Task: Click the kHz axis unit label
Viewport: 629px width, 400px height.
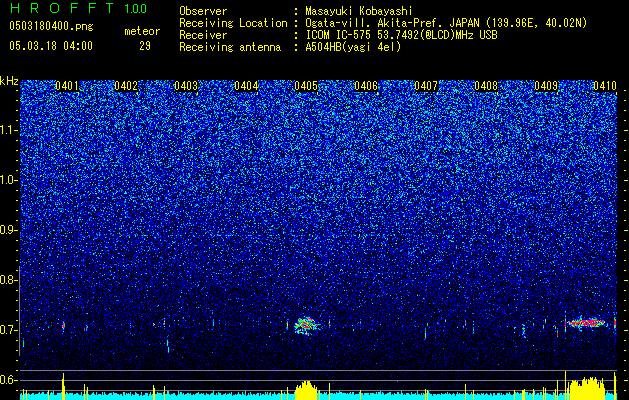Action: 9,81
